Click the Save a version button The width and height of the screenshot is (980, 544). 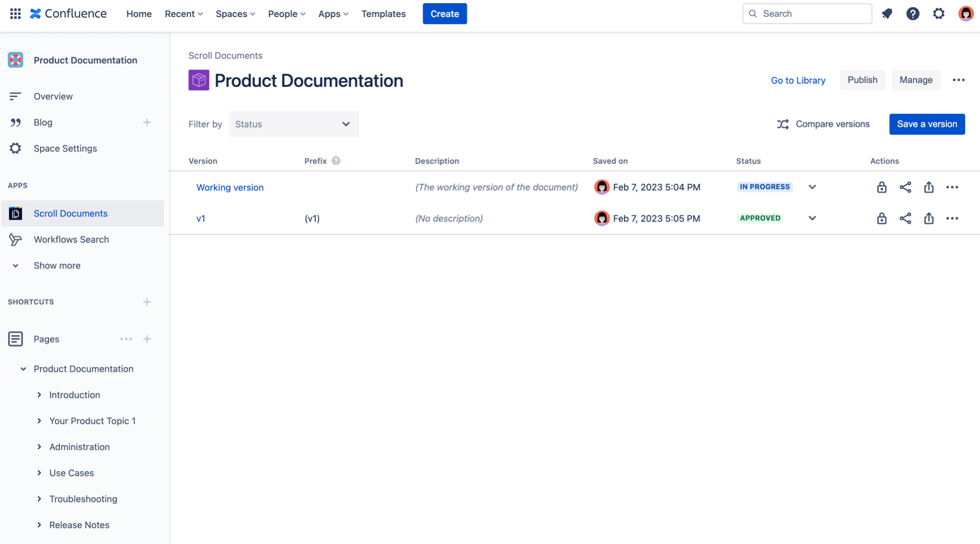pos(927,124)
